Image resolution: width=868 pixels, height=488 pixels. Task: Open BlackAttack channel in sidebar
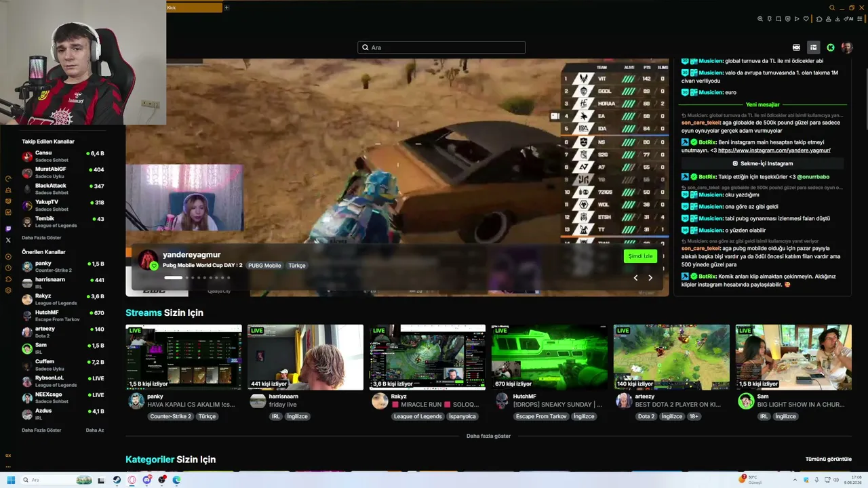[x=63, y=188]
